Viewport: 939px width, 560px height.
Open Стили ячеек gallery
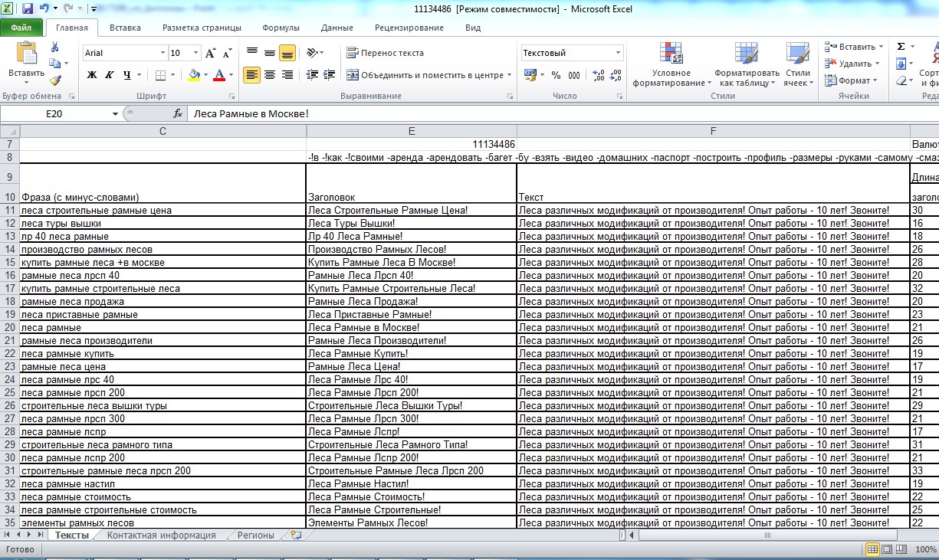[x=798, y=64]
